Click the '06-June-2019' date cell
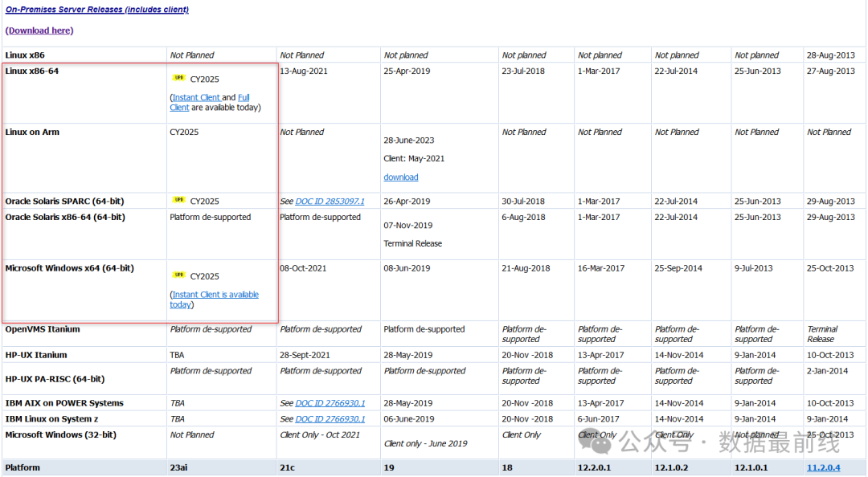The height and width of the screenshot is (477, 868). point(409,419)
